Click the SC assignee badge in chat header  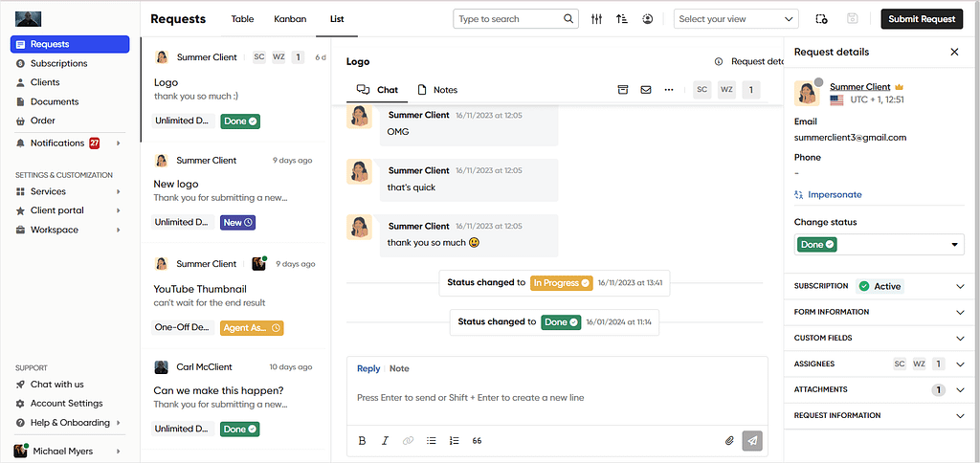click(x=702, y=89)
